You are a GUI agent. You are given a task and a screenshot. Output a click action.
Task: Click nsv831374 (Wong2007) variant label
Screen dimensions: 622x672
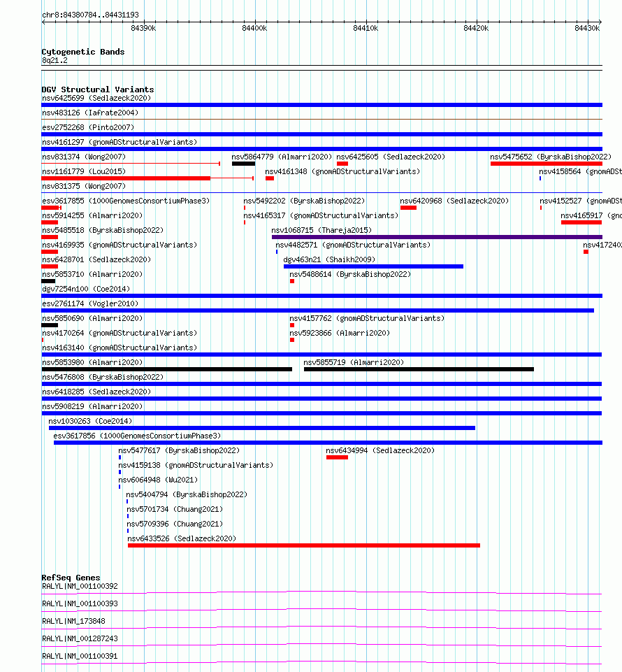pyautogui.click(x=84, y=157)
